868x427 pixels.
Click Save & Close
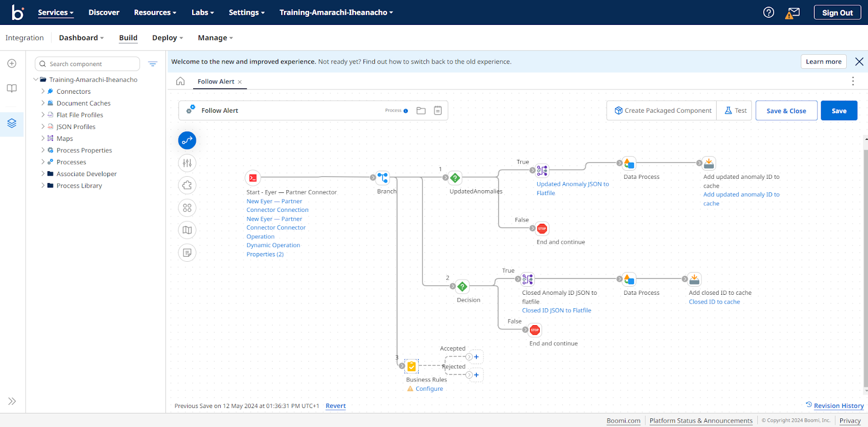point(786,111)
